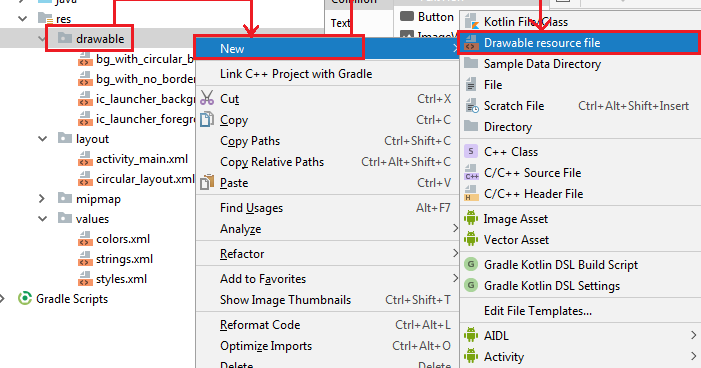Collapse the values folder
The width and height of the screenshot is (701, 368).
42,219
